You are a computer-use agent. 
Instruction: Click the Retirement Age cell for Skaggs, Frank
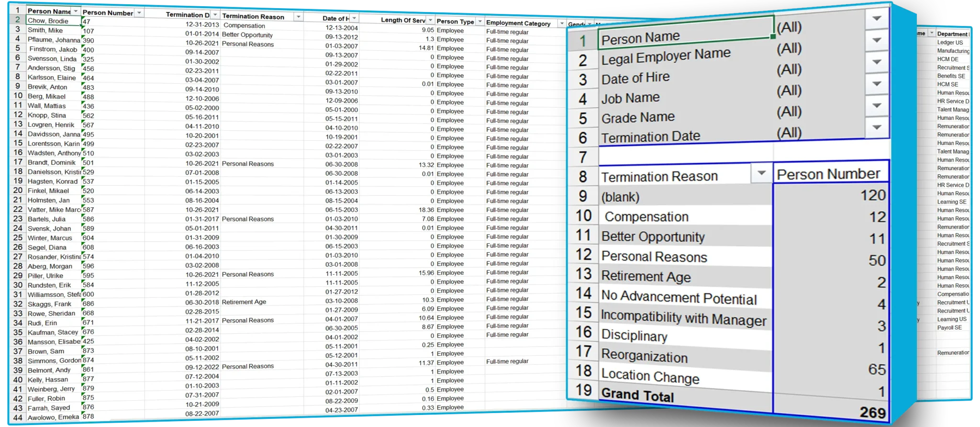pyautogui.click(x=244, y=302)
